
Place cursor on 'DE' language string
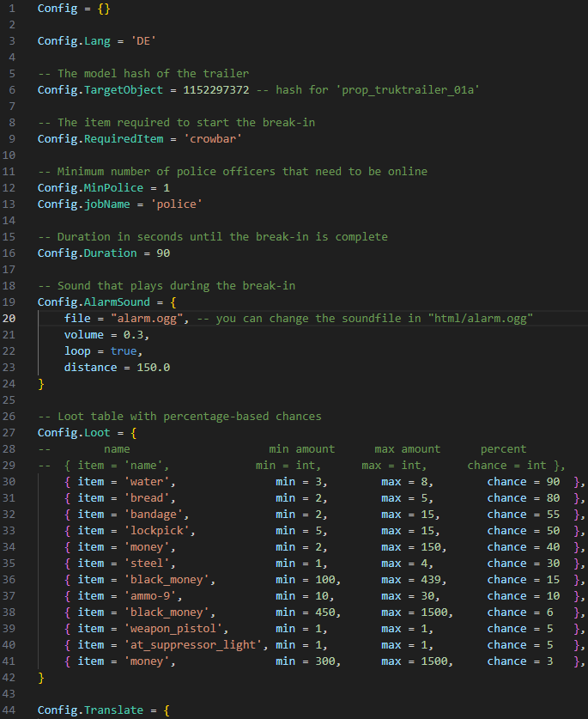pos(143,41)
